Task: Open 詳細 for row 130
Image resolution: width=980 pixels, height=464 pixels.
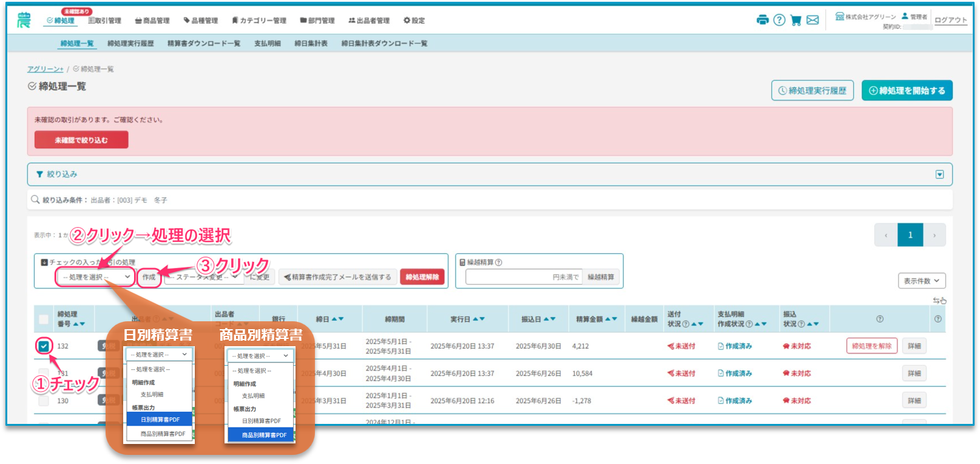Action: (x=914, y=401)
